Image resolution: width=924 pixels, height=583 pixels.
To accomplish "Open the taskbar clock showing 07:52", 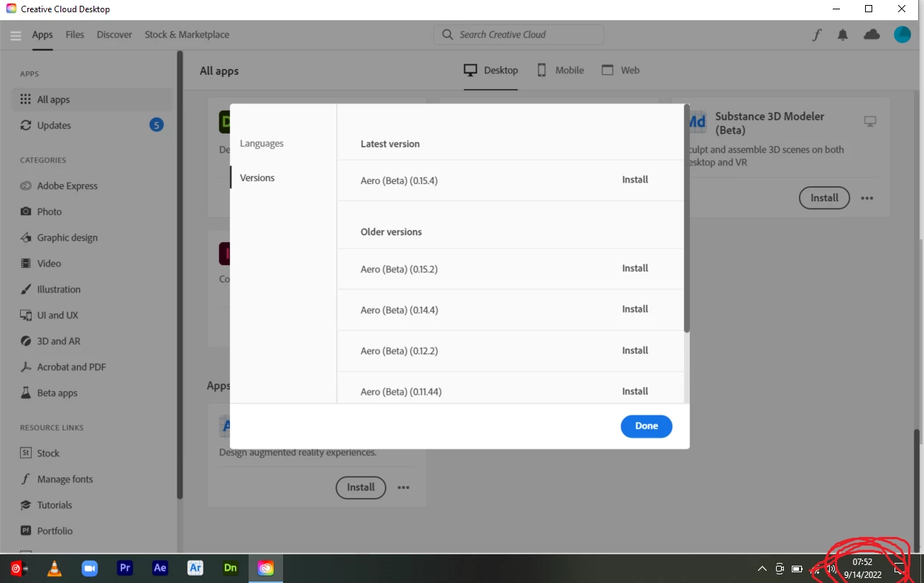I will 862,569.
